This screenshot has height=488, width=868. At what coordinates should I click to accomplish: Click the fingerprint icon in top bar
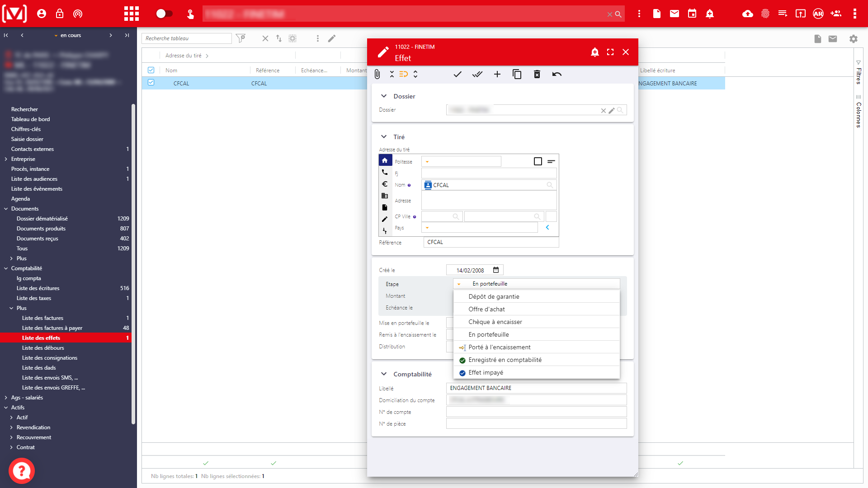(x=765, y=14)
